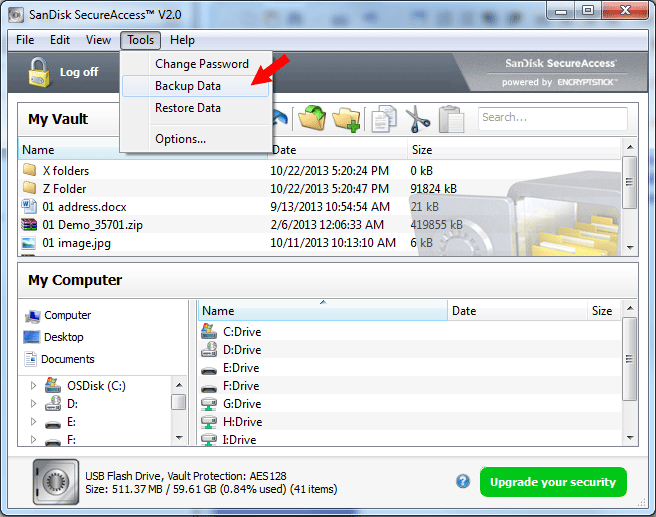Click the Z Folder folder icon
The width and height of the screenshot is (656, 517).
coord(29,188)
